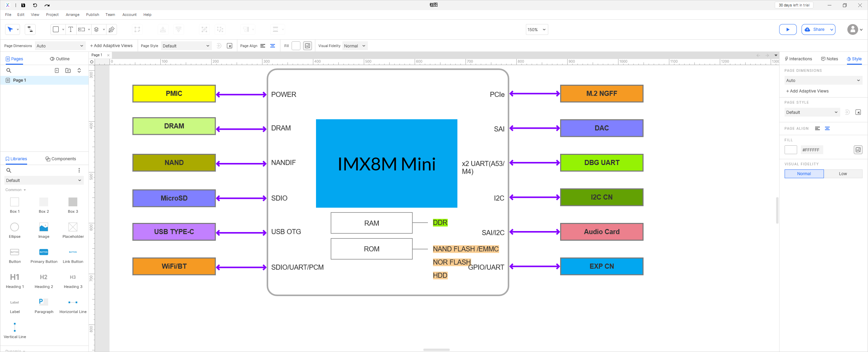The width and height of the screenshot is (868, 352).
Task: Select the blue IMX8M Mini block on canvas
Action: click(x=387, y=163)
